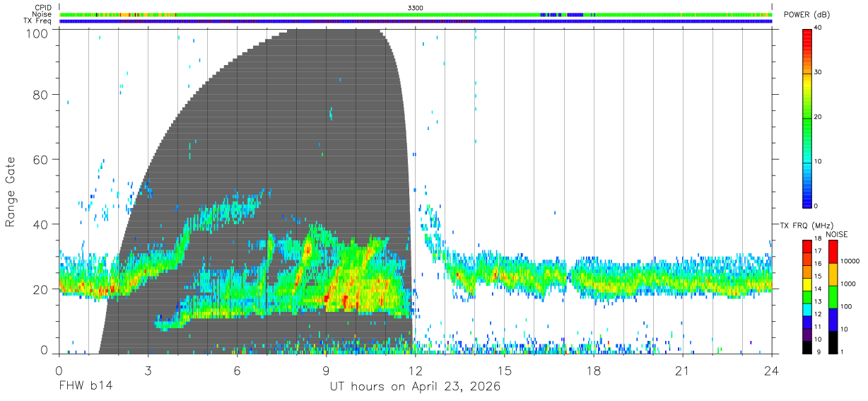The width and height of the screenshot is (868, 401).
Task: Click the 18 tick on the UT hours axis
Action: (x=594, y=371)
